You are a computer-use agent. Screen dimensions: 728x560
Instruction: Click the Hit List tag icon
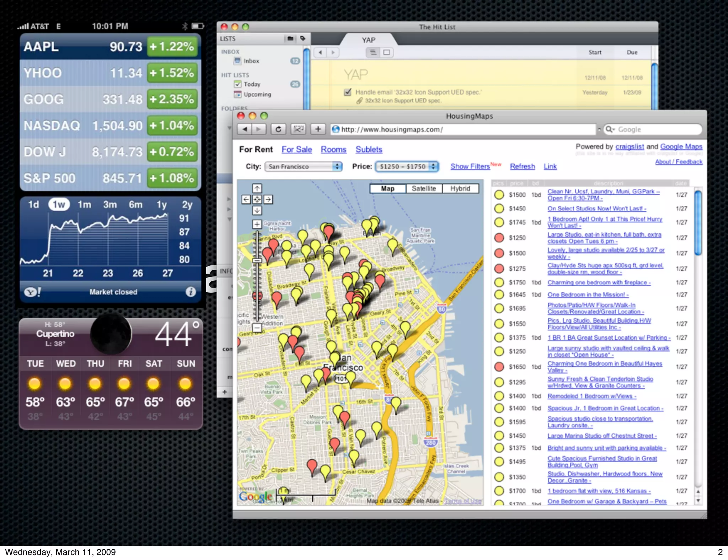tap(303, 38)
